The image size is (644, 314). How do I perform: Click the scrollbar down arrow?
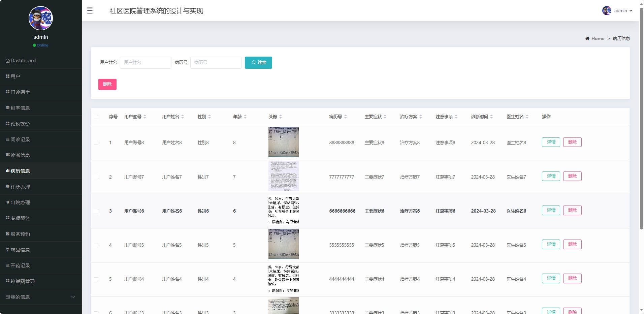pos(641,310)
